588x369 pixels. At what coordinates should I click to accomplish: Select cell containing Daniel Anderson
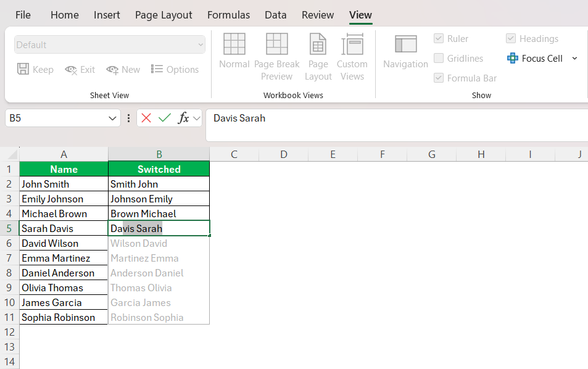pos(64,273)
